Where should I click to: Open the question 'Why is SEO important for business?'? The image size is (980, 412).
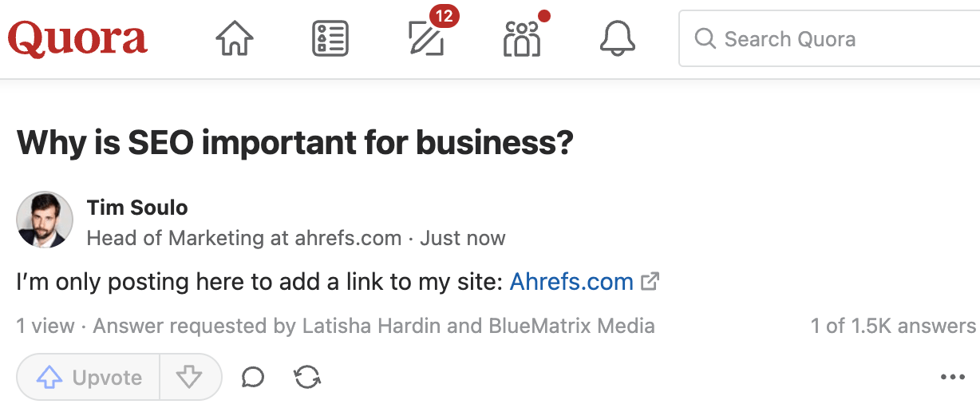pos(295,143)
